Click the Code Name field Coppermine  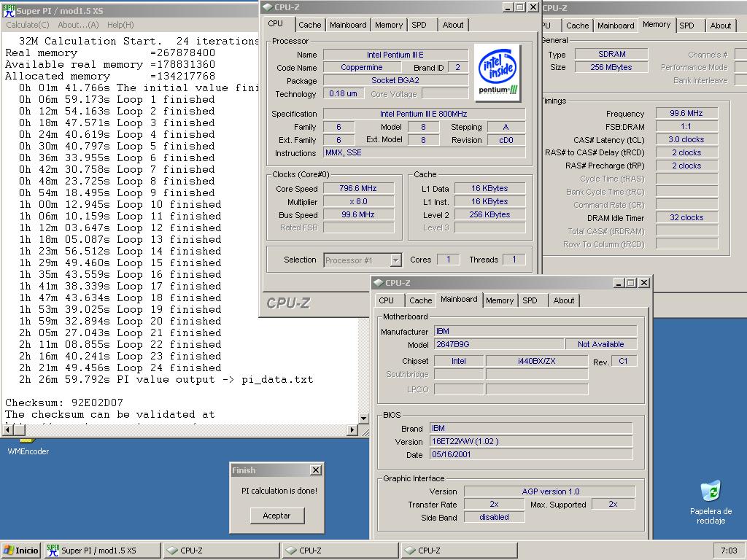click(362, 67)
